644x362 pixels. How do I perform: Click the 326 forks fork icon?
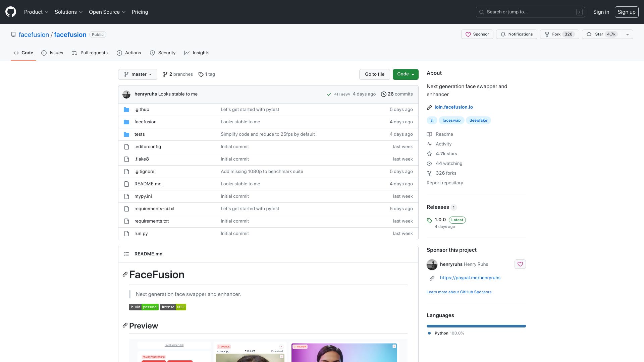pyautogui.click(x=429, y=173)
